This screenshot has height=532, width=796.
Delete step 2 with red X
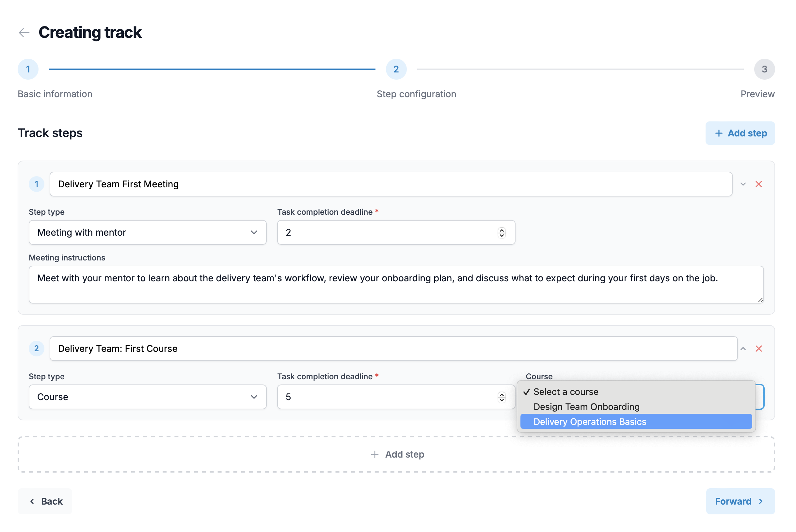[x=759, y=349]
